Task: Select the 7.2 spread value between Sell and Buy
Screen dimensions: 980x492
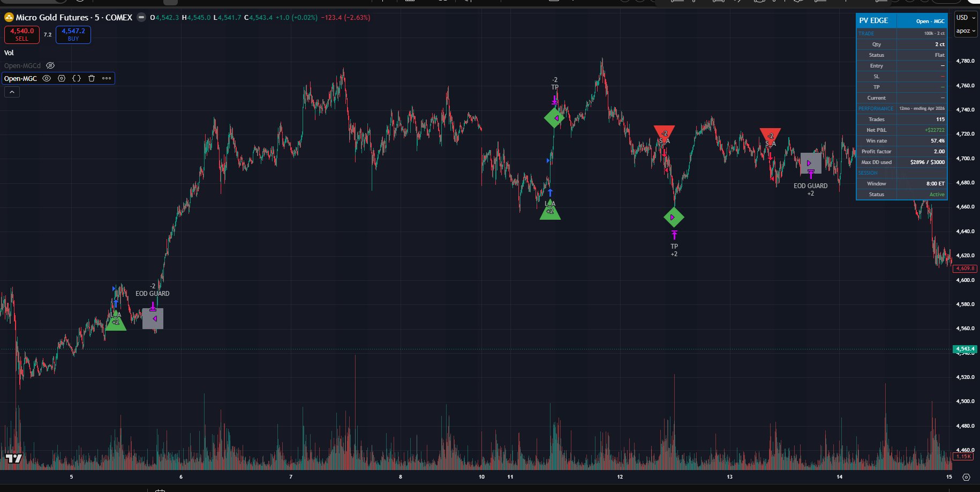Action: pos(48,35)
